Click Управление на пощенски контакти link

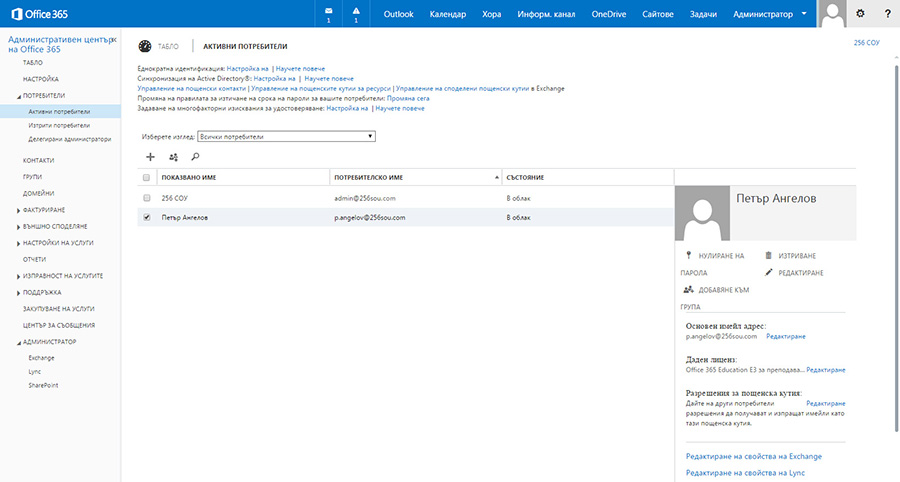(x=192, y=89)
